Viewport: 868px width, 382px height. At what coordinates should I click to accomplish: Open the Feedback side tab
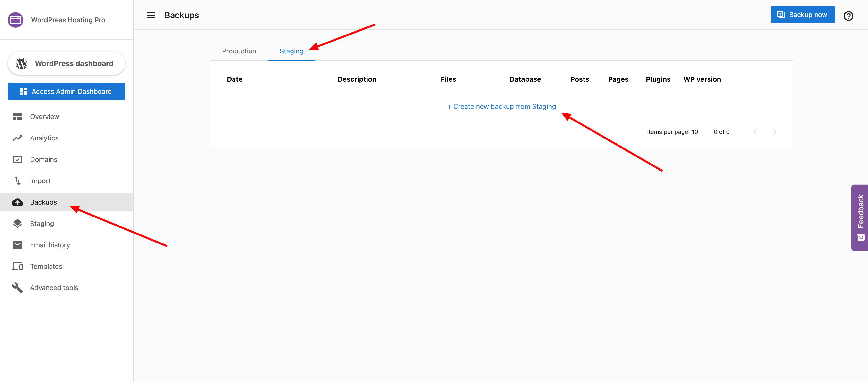tap(860, 218)
